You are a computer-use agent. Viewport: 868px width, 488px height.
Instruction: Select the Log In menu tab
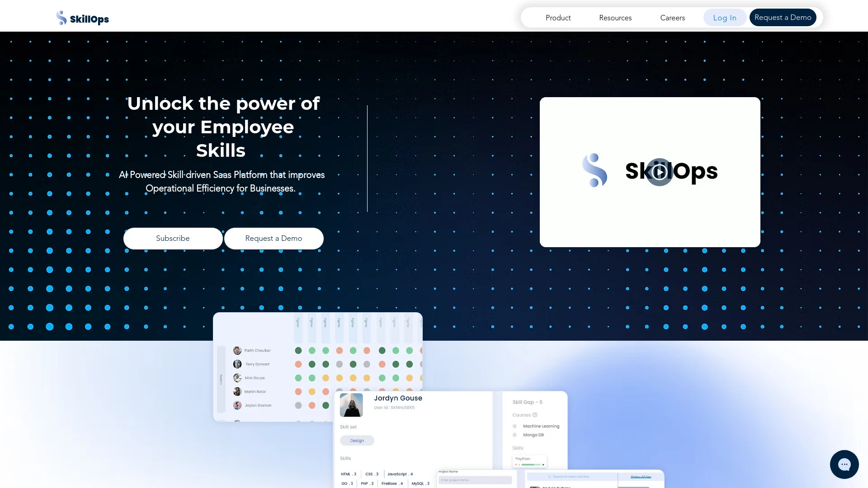pyautogui.click(x=725, y=17)
